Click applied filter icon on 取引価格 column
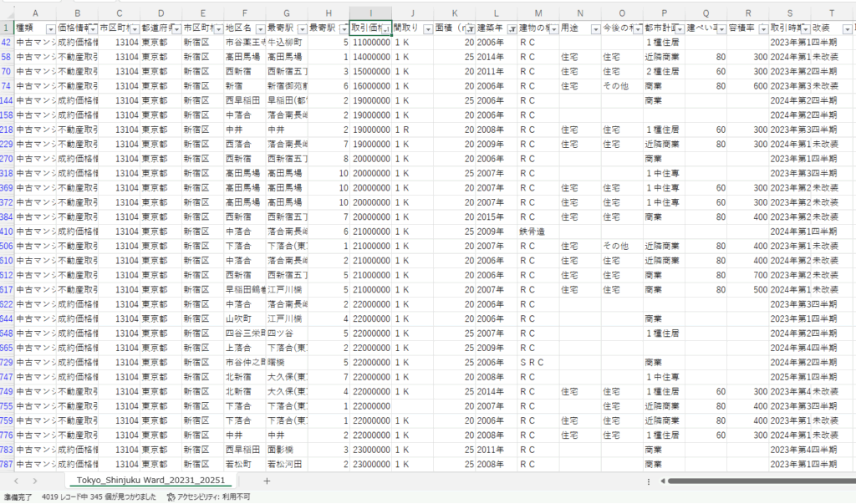This screenshot has width=856, height=504. pos(385,29)
